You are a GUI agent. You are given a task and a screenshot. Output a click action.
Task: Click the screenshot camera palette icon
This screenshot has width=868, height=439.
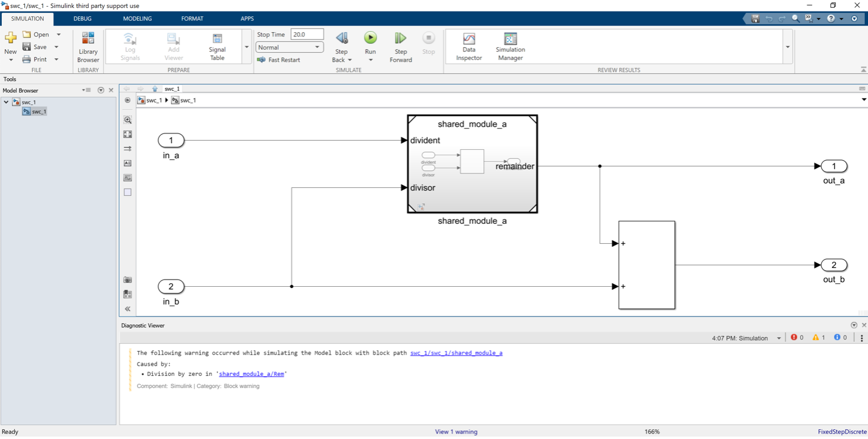tap(127, 280)
